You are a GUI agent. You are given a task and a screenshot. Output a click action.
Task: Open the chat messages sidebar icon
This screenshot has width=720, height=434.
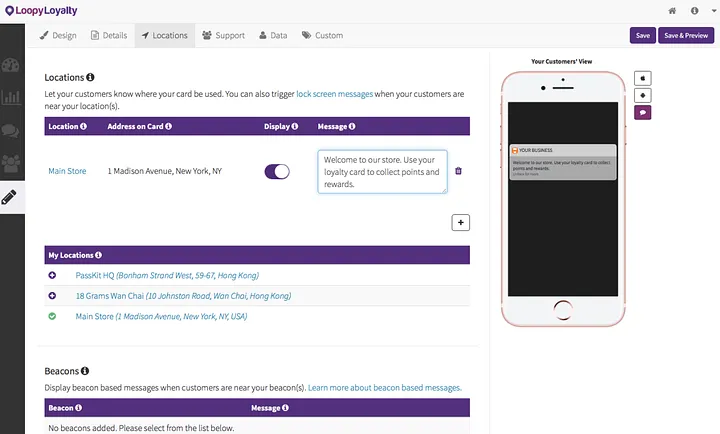click(x=10, y=131)
